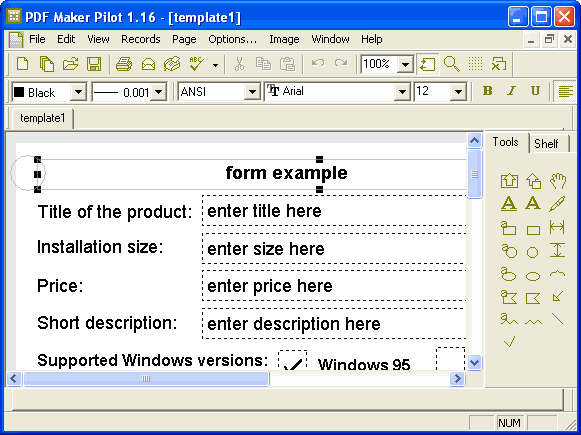Click the 'enter price here' form field

pos(334,286)
